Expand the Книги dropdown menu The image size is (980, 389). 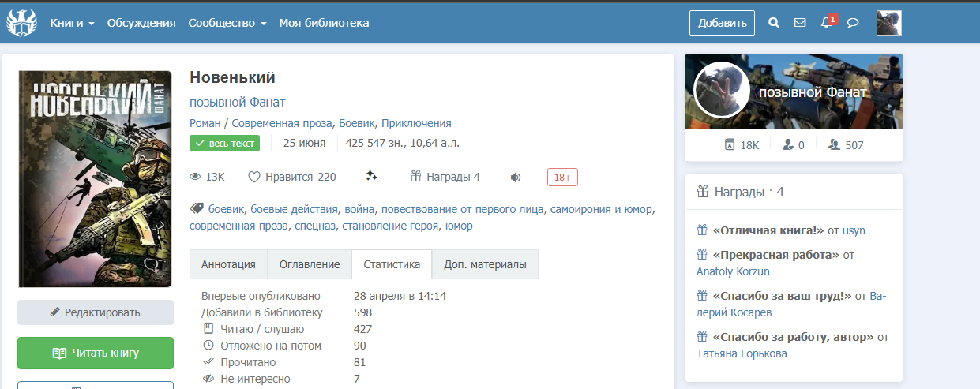coord(72,23)
